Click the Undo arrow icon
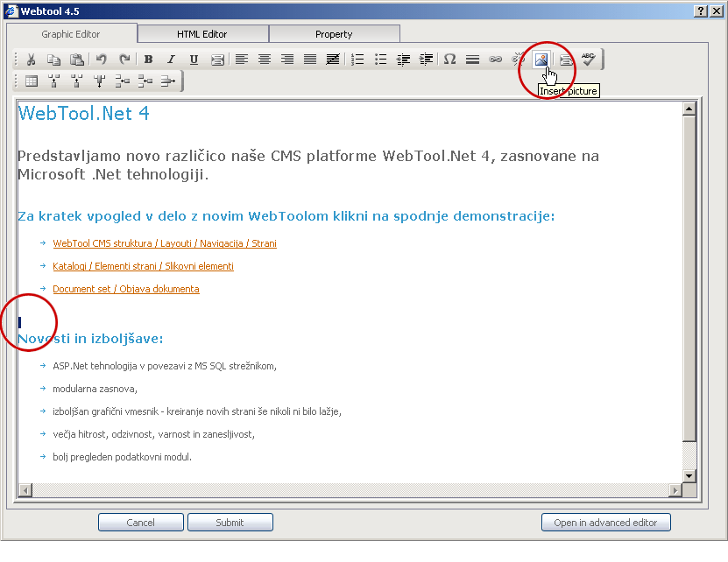Viewport: 728px width, 562px height. (102, 60)
